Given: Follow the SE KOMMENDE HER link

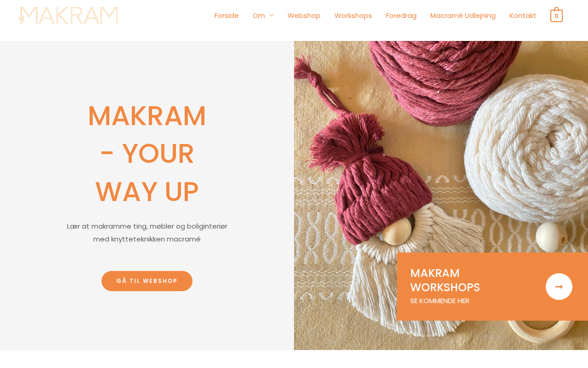Looking at the screenshot, I should pos(440,301).
